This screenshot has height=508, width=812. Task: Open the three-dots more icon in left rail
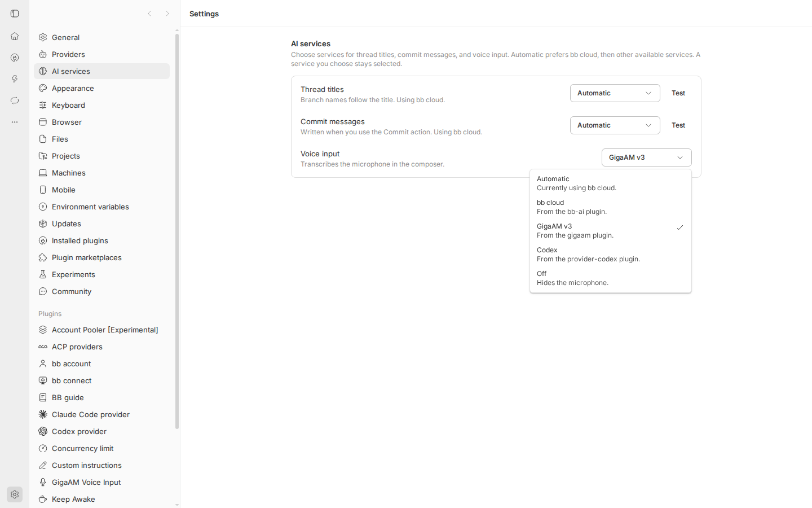tap(15, 122)
